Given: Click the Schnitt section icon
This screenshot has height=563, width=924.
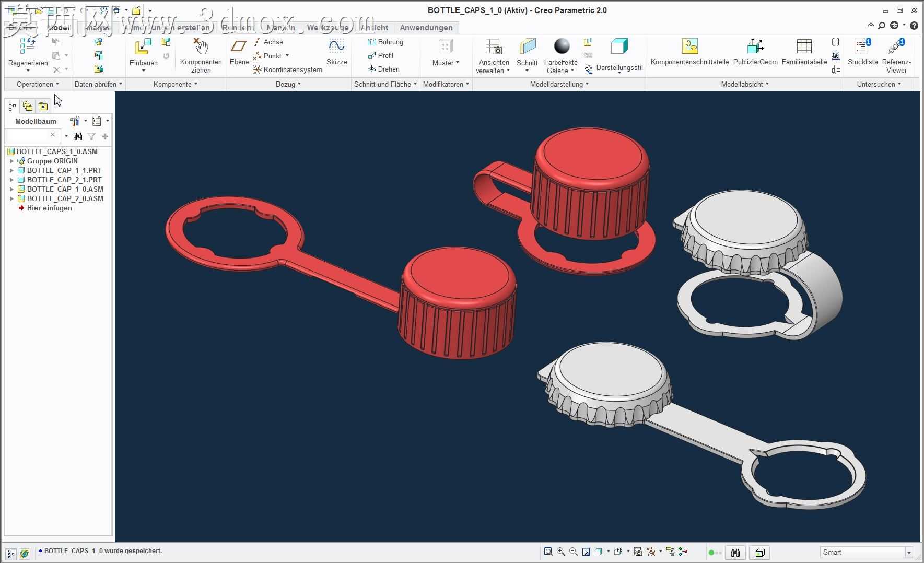Looking at the screenshot, I should click(527, 46).
